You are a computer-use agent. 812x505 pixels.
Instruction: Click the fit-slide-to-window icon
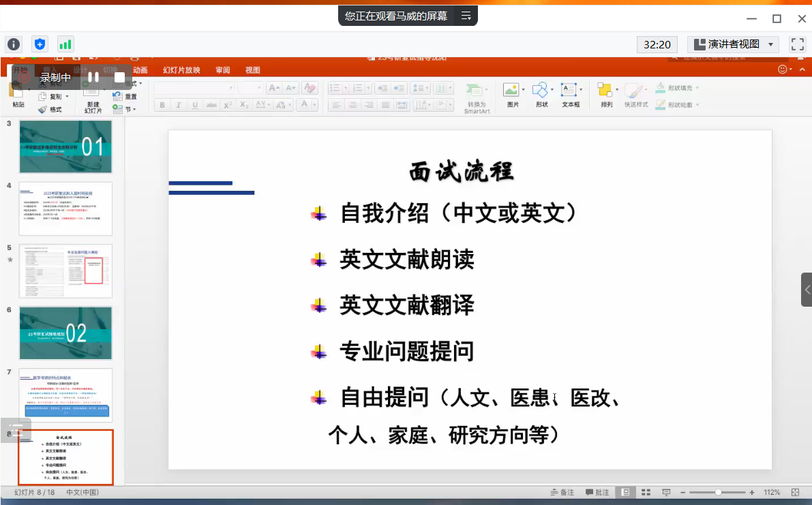tap(795, 492)
